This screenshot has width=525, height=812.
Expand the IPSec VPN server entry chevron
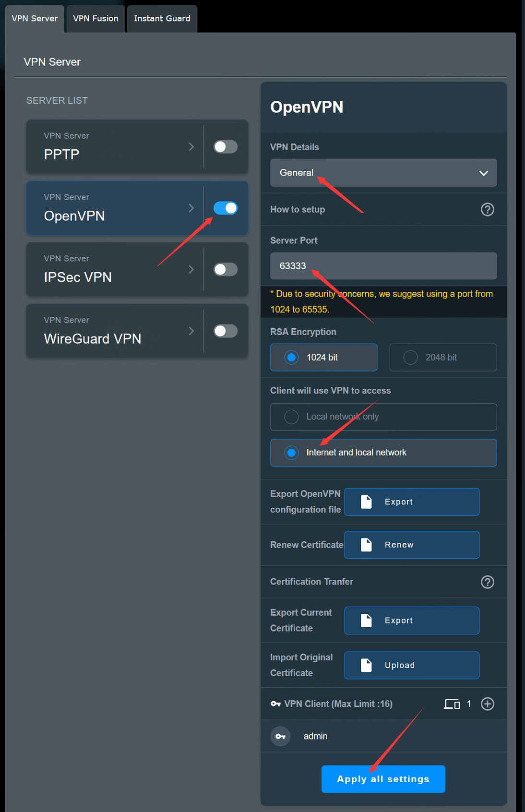(x=191, y=270)
